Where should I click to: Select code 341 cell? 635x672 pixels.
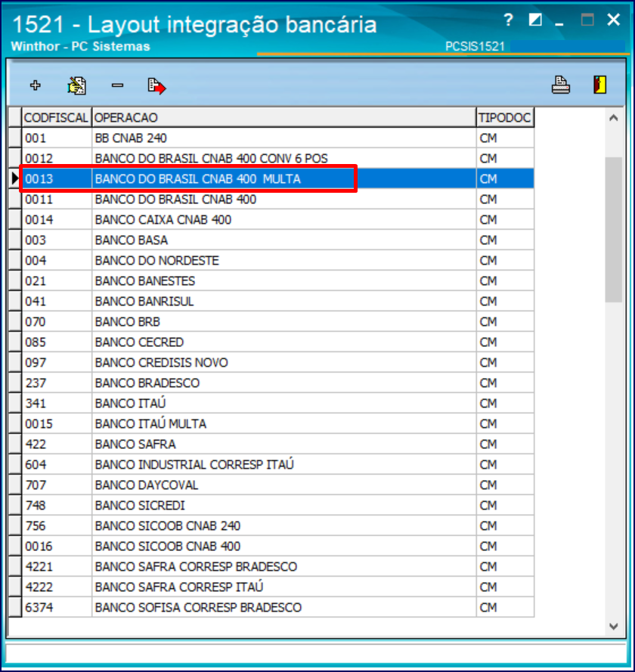57,404
